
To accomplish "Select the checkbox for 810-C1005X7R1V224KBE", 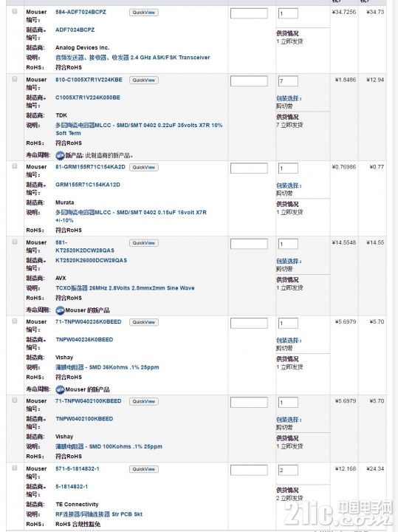I will click(15, 79).
